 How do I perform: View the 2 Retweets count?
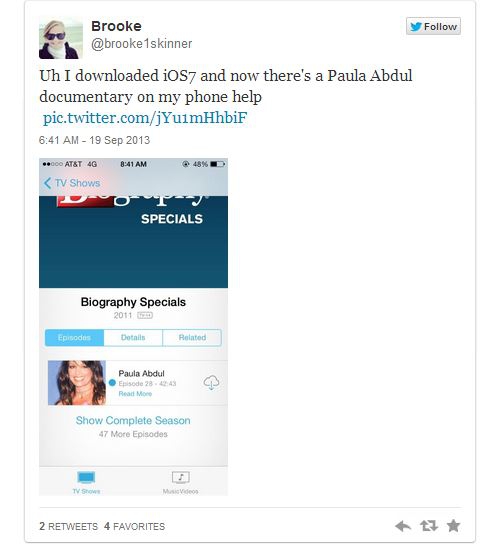(69, 526)
